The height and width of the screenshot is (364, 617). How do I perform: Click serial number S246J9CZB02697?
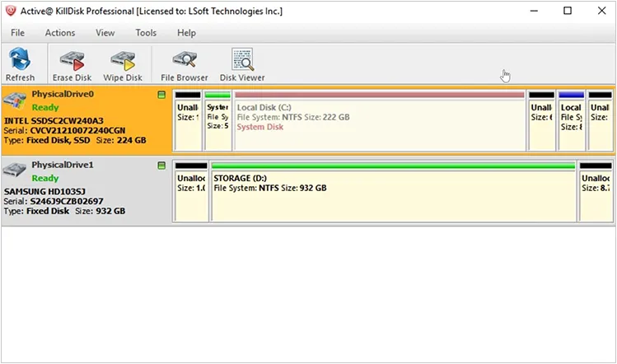[x=67, y=201]
